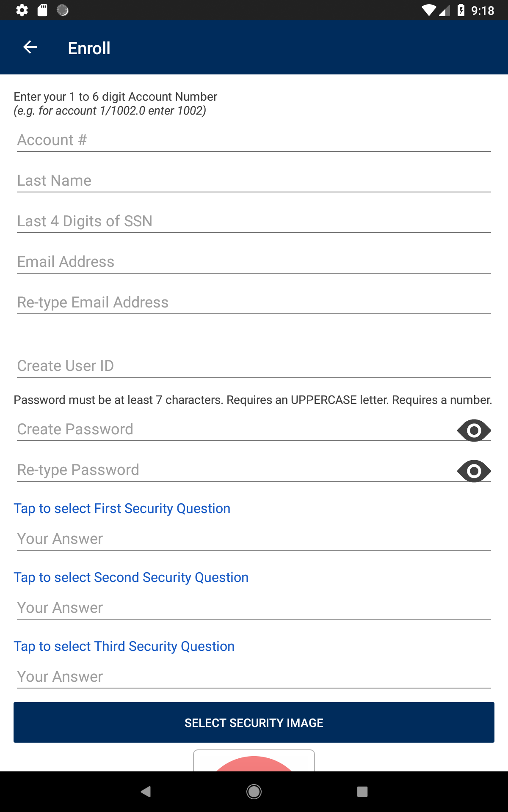
Task: Click the back arrow in the Enroll header
Action: point(30,47)
